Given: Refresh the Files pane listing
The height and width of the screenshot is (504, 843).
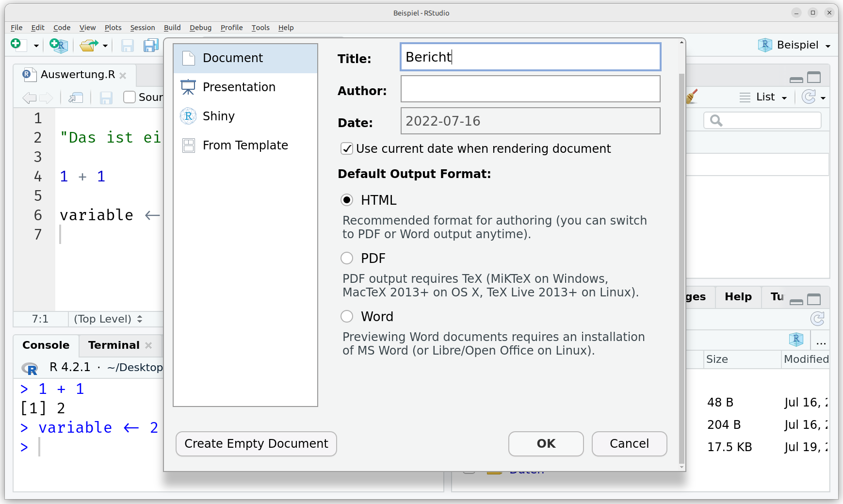Looking at the screenshot, I should click(x=817, y=319).
